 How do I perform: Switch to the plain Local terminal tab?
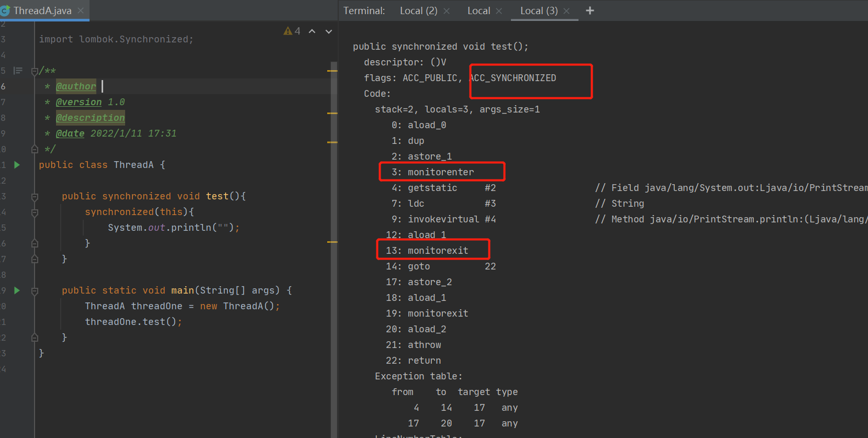click(x=478, y=10)
